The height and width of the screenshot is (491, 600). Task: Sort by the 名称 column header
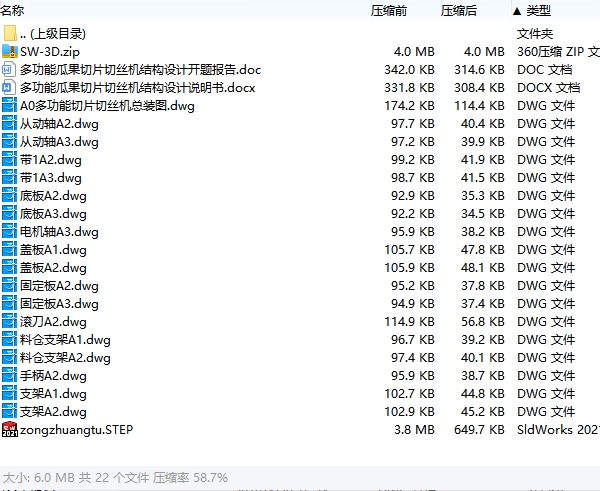(12, 11)
